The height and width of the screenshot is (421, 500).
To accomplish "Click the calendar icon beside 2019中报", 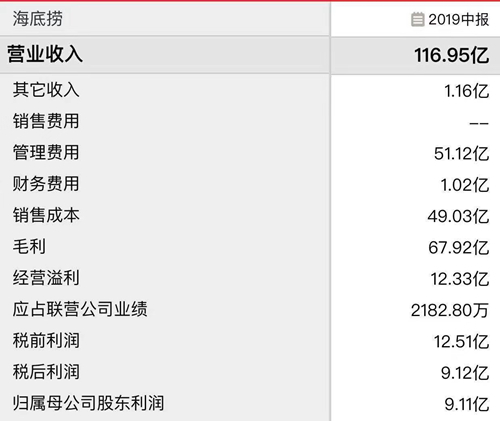I will pyautogui.click(x=417, y=19).
